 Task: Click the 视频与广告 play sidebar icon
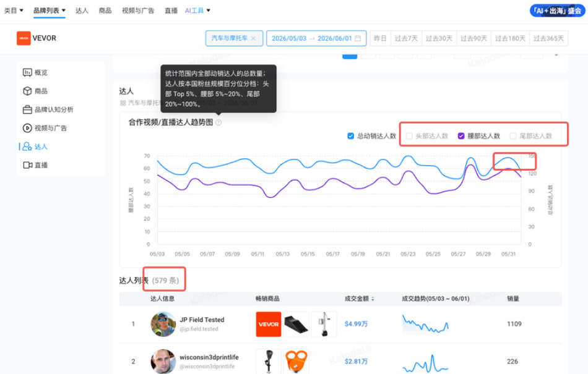pos(27,128)
